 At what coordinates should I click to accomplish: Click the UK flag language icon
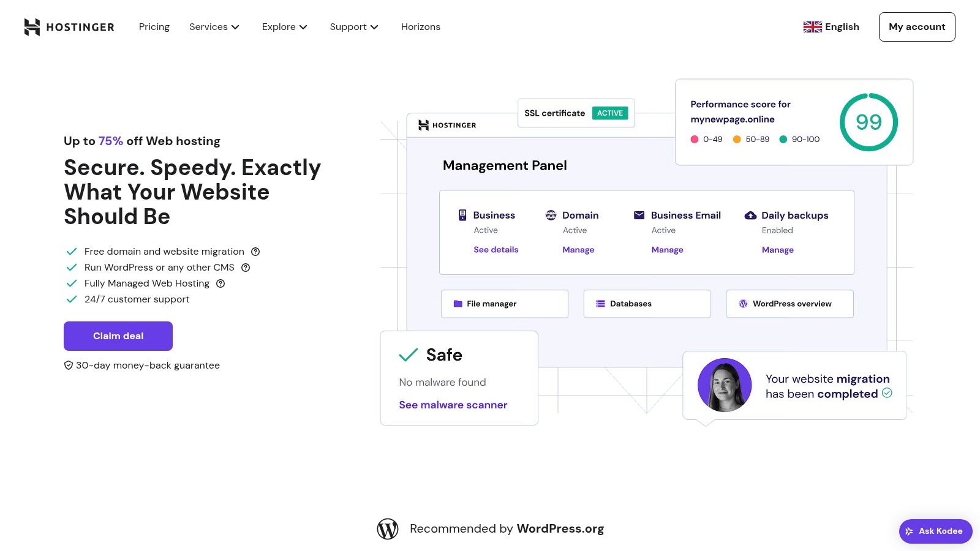click(x=812, y=27)
